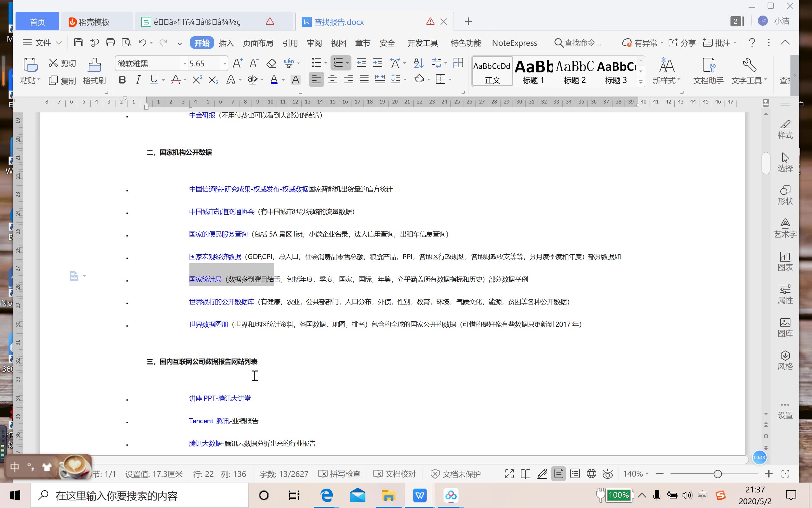The image size is (812, 508).
Task: Expand bullet list style dropdown arrow
Action: point(326,63)
